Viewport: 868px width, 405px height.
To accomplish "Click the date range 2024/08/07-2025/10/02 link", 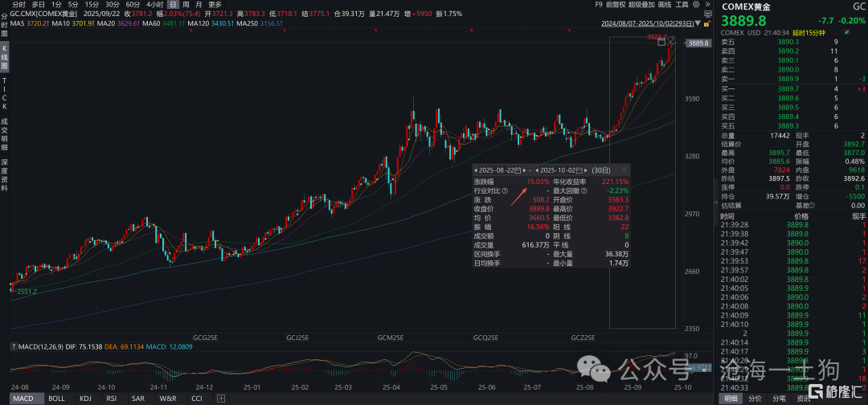I will [649, 22].
